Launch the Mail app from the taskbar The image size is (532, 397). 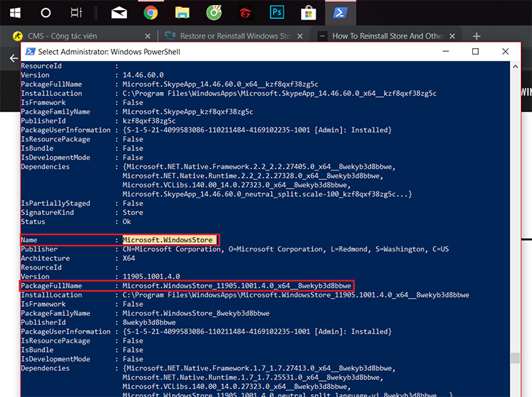(x=119, y=13)
